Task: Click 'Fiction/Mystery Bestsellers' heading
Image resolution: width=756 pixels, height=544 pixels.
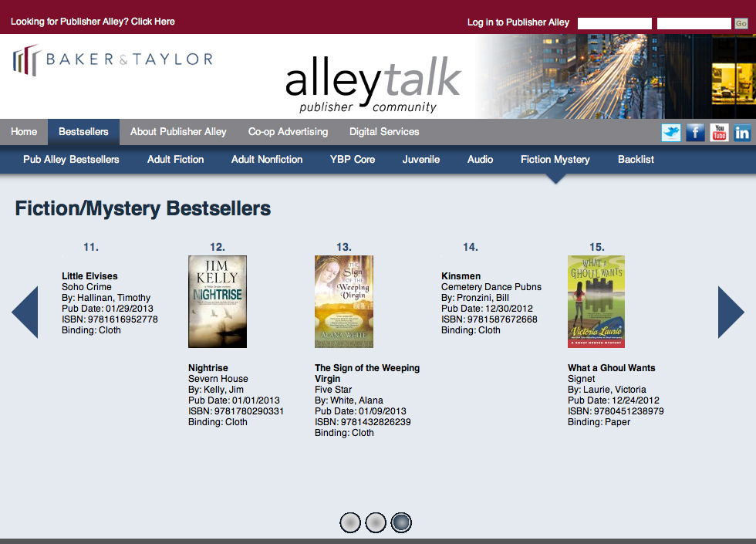Action: click(143, 209)
